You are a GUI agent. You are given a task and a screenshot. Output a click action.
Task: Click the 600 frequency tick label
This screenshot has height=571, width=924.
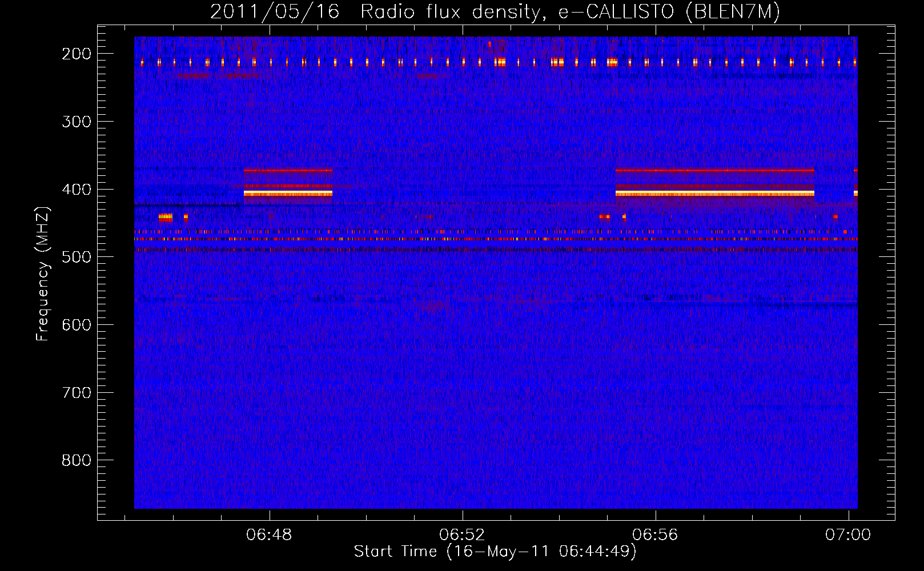(x=77, y=325)
